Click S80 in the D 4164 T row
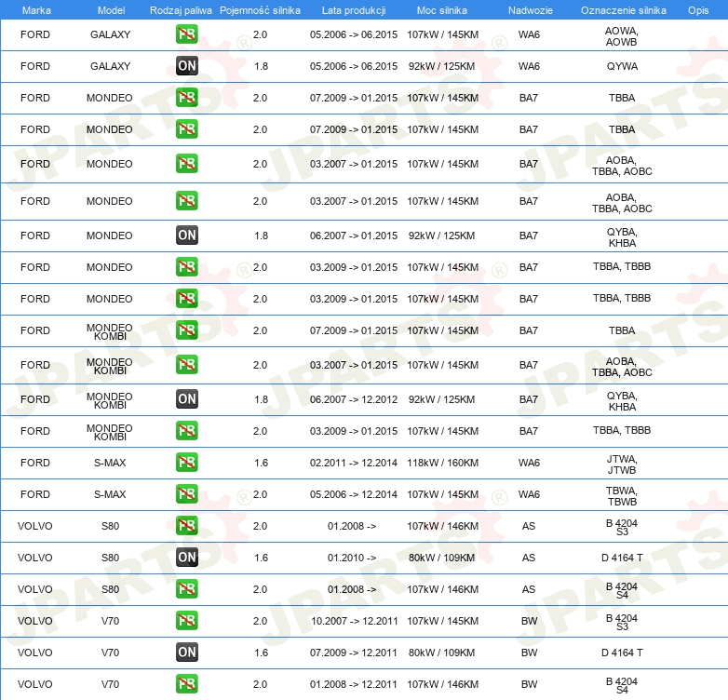The height and width of the screenshot is (700, 728). [111, 558]
